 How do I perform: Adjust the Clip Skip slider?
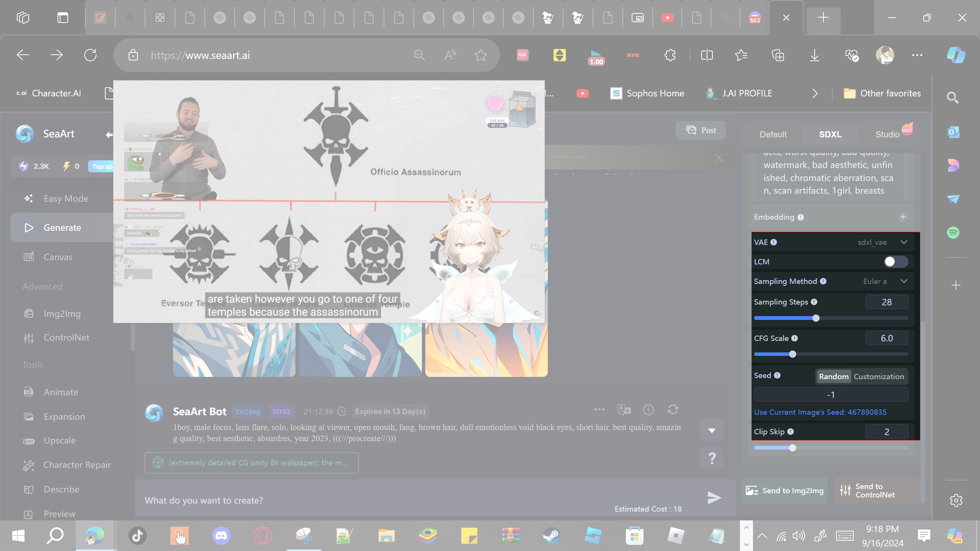[x=792, y=448]
